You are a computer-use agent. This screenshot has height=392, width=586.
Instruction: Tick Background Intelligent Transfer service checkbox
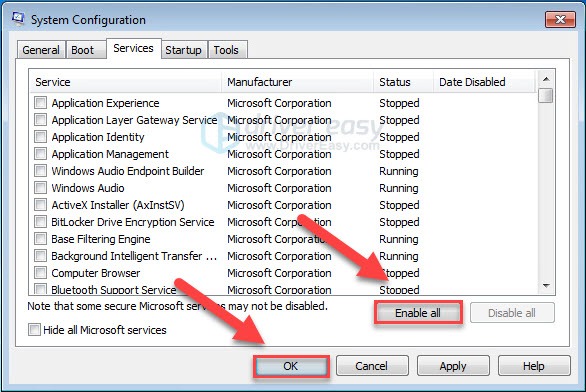[x=40, y=256]
